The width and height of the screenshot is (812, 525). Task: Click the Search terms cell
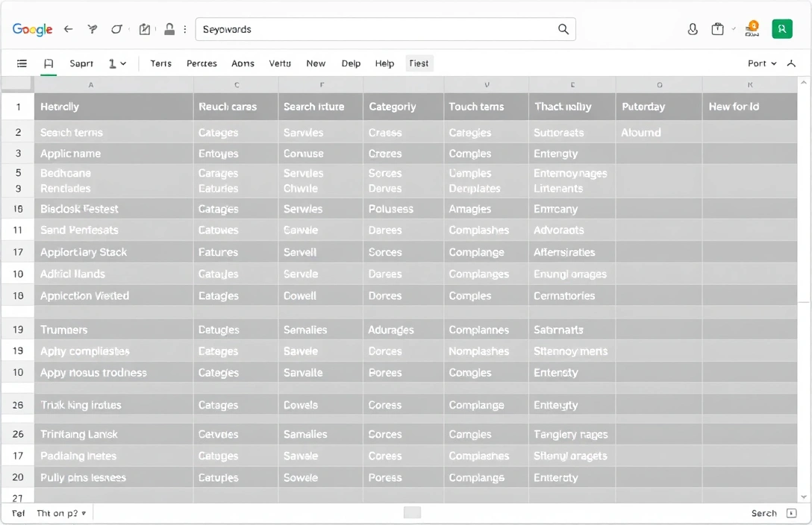[x=114, y=133]
